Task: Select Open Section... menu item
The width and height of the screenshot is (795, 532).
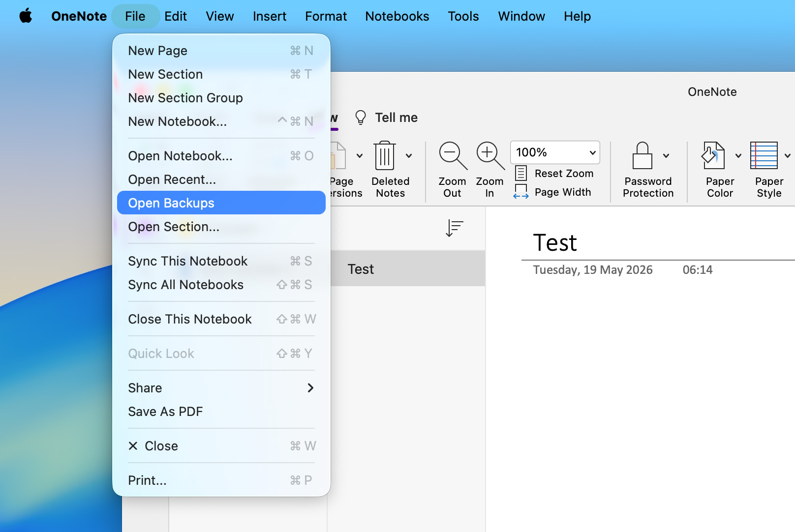Action: point(221,227)
